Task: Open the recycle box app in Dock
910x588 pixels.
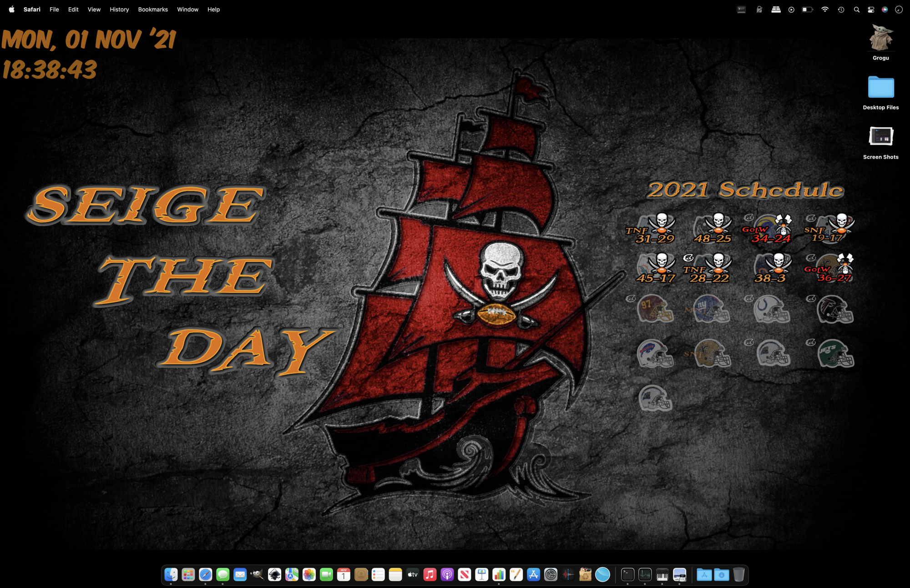Action: pyautogui.click(x=586, y=574)
